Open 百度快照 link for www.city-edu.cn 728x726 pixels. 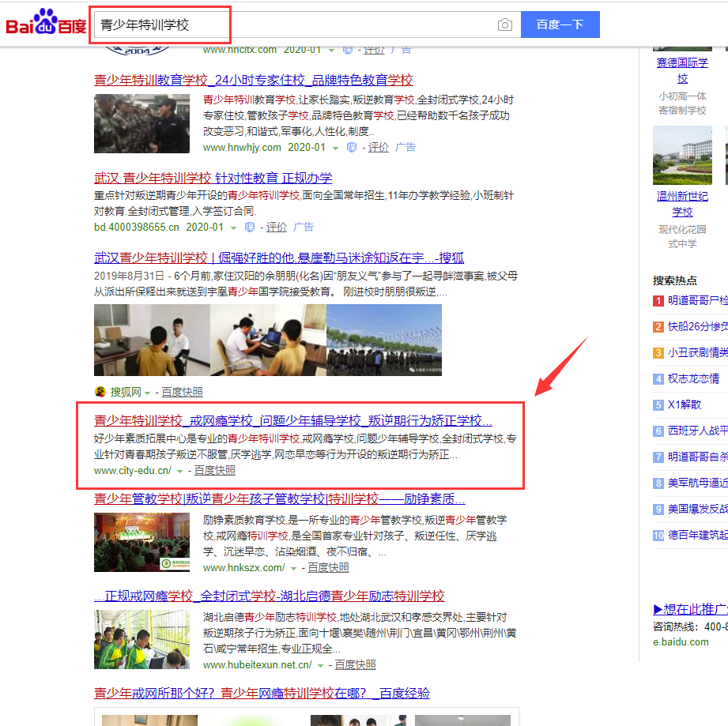tap(214, 470)
